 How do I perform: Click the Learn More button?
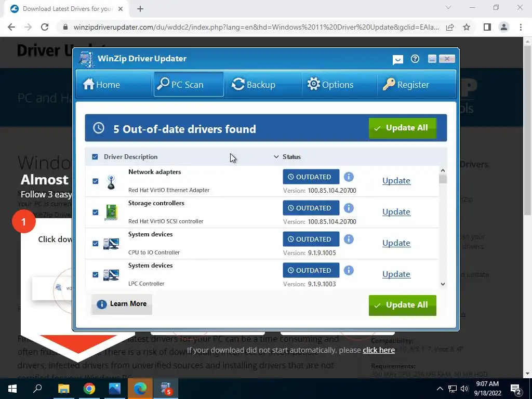[x=122, y=304]
